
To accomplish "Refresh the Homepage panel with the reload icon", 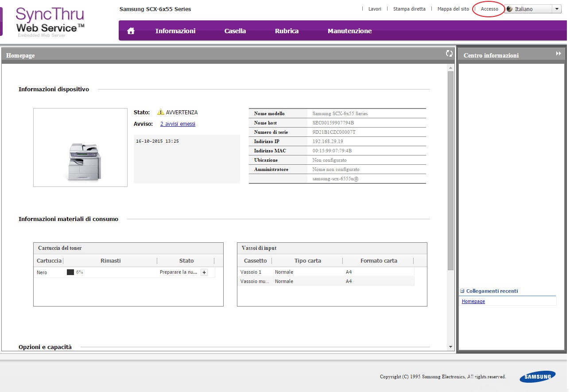I will coord(449,54).
